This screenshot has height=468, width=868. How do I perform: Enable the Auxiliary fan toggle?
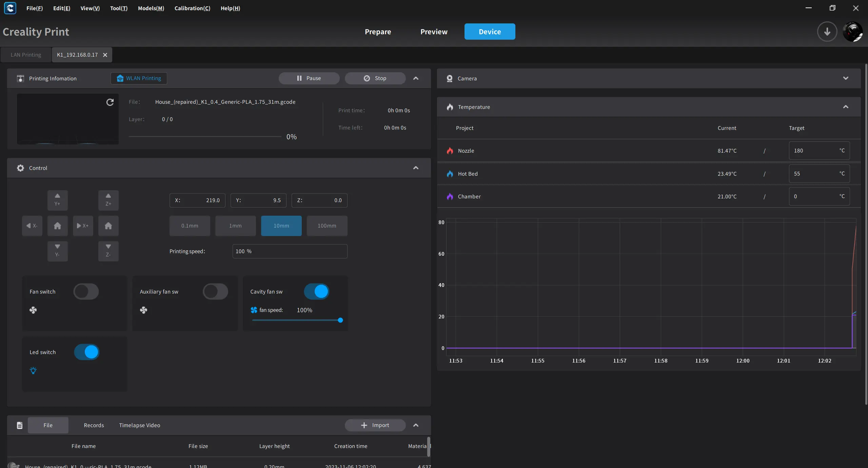[x=215, y=292]
